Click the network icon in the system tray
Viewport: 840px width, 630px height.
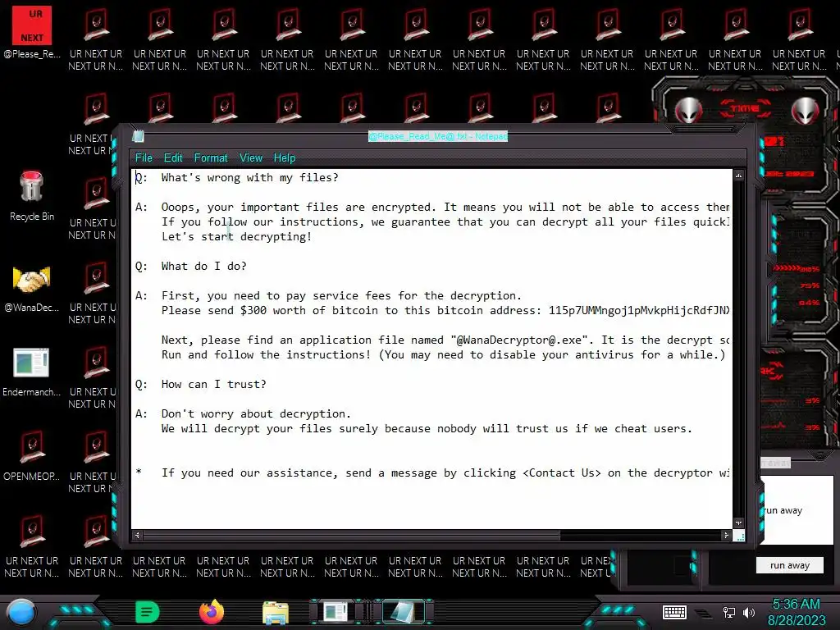[x=729, y=612]
